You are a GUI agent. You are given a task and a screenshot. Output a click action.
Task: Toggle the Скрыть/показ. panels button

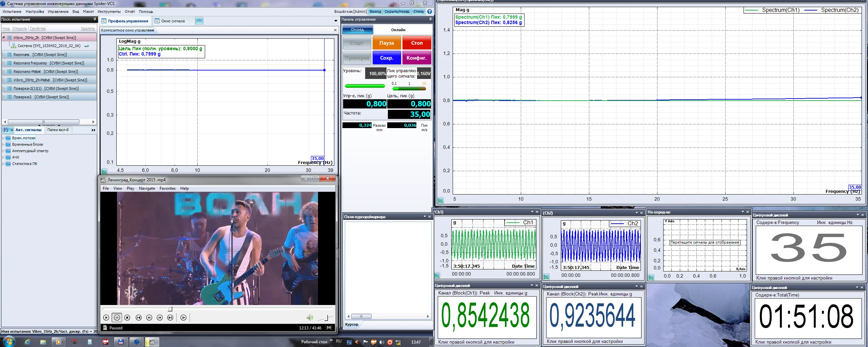(397, 12)
